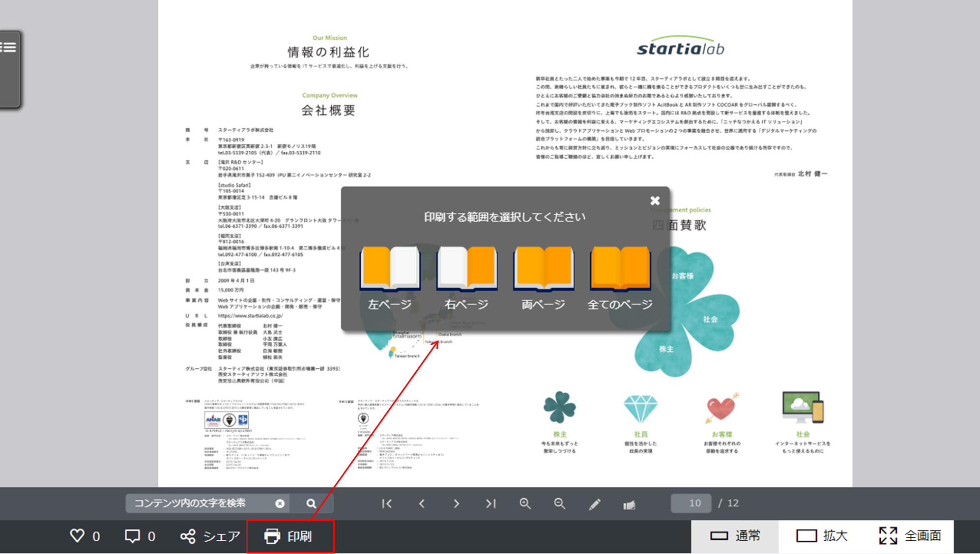This screenshot has width=980, height=554.
Task: Select right page print option
Action: 466,277
